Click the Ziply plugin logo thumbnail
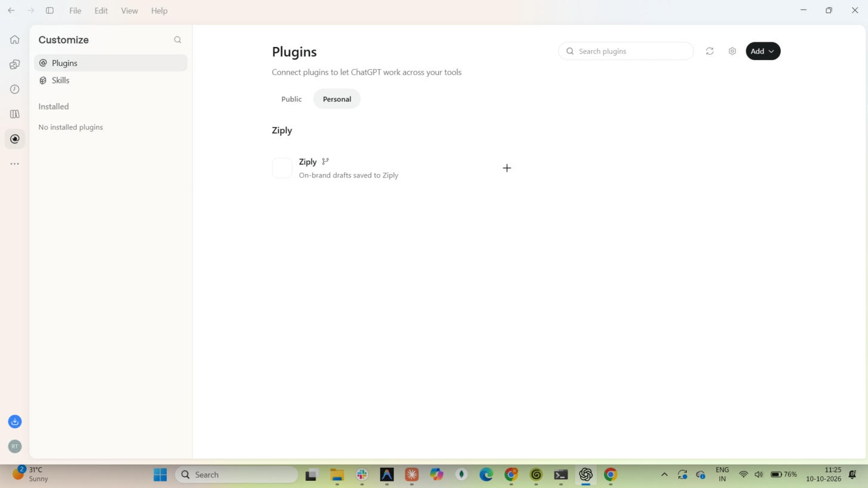 (x=282, y=168)
